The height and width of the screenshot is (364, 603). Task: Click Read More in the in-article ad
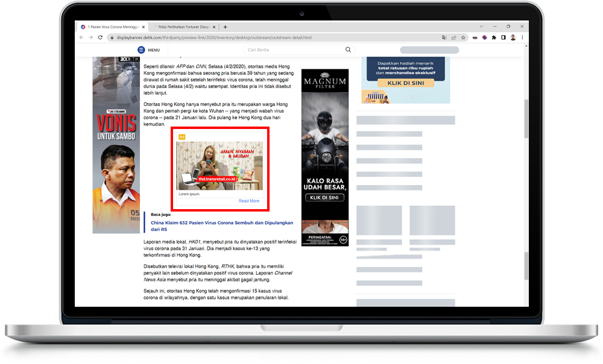pyautogui.click(x=248, y=201)
